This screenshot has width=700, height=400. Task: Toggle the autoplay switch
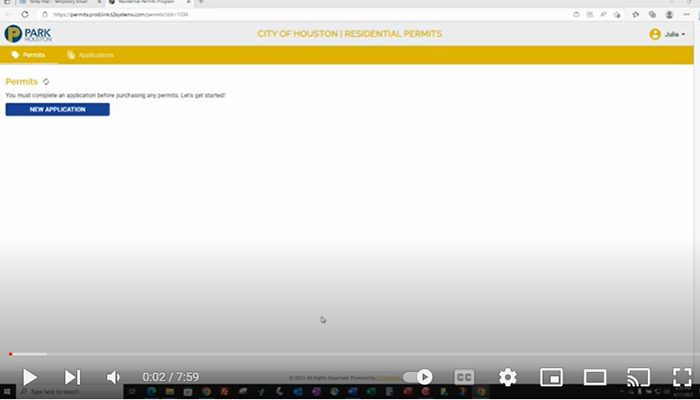coord(419,377)
